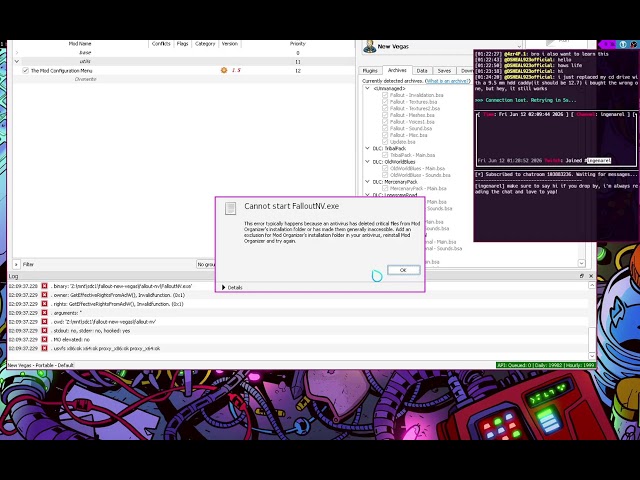Click the New Vegas Vault Boy icon
The height and width of the screenshot is (480, 640).
coord(370,46)
